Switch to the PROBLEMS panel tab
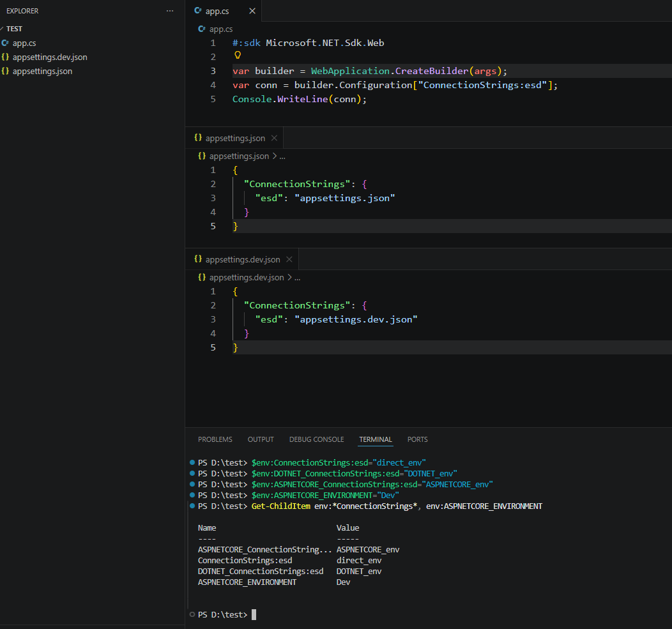 pyautogui.click(x=215, y=439)
